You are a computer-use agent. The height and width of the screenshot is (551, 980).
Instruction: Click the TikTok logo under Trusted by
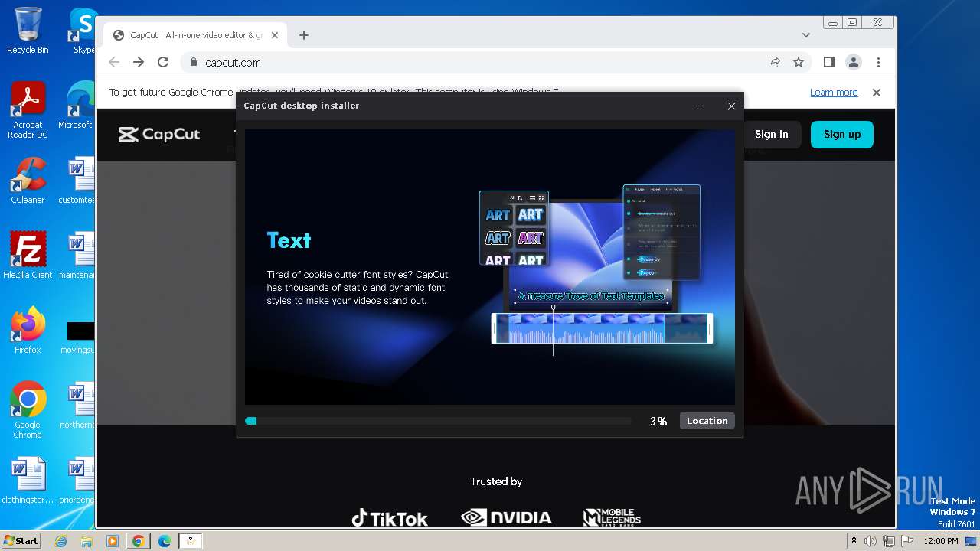point(390,518)
